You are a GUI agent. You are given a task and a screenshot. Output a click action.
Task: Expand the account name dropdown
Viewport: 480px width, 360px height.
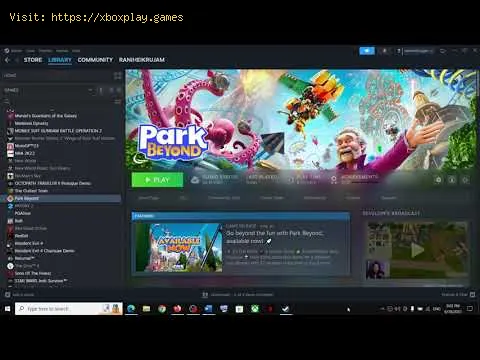pyautogui.click(x=417, y=51)
